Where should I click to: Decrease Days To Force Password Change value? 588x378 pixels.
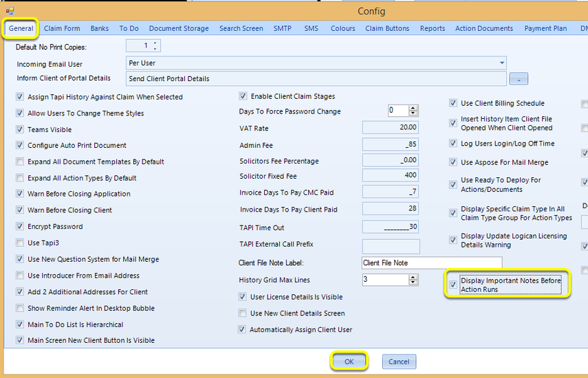(413, 113)
